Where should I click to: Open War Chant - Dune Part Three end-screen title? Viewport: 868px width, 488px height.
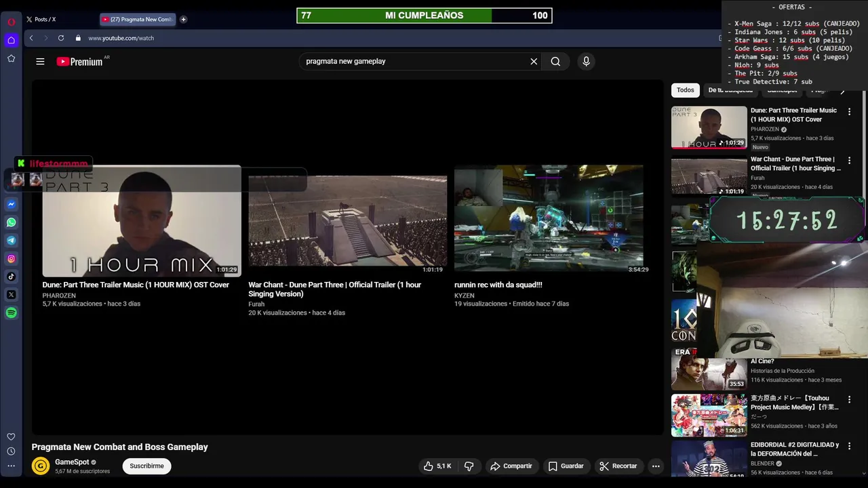pyautogui.click(x=335, y=289)
